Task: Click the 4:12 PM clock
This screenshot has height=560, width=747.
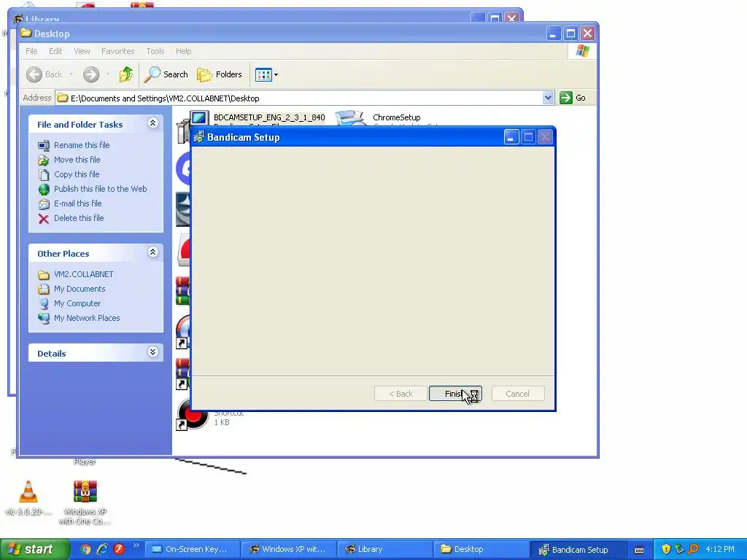Action: (x=720, y=550)
